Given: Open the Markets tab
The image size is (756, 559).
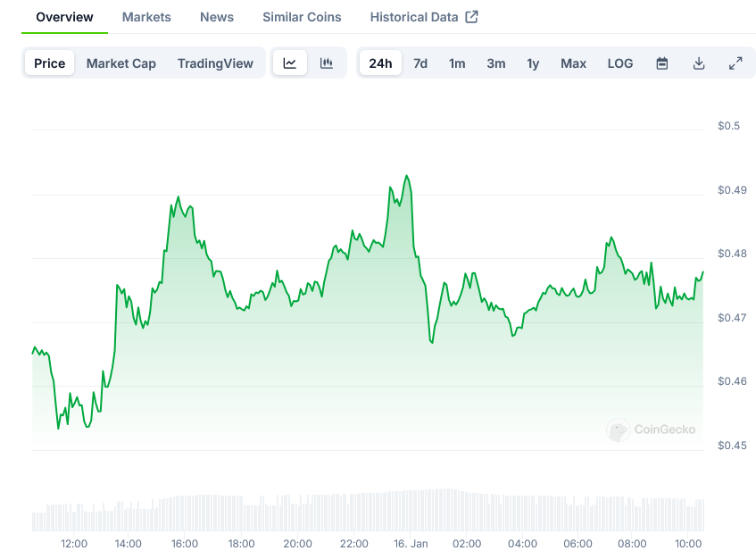Looking at the screenshot, I should coord(146,17).
